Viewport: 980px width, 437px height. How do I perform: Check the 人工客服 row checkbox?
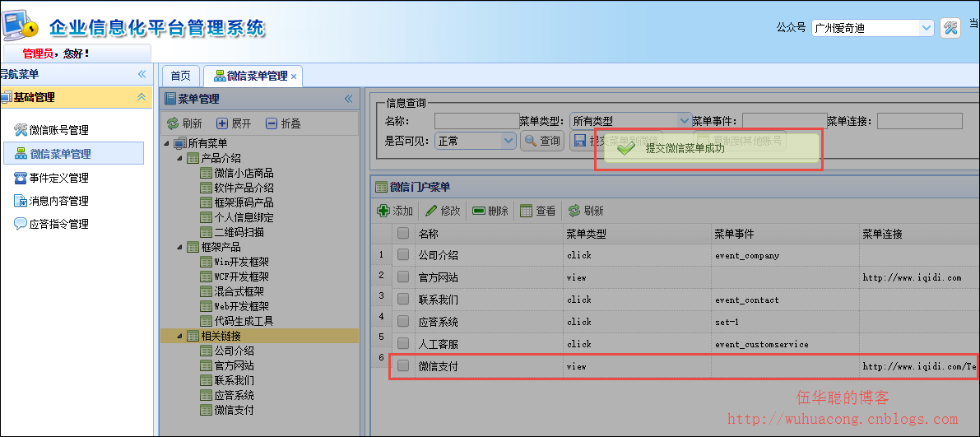pos(403,343)
